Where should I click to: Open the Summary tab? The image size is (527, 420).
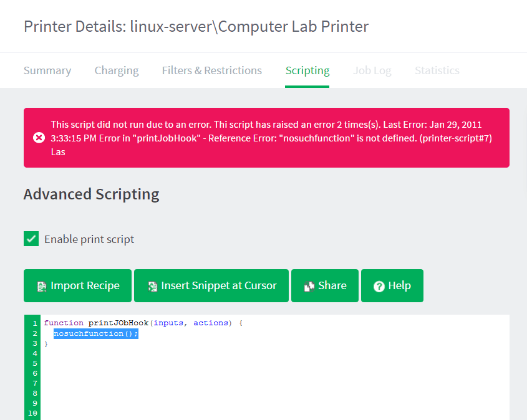click(x=47, y=70)
